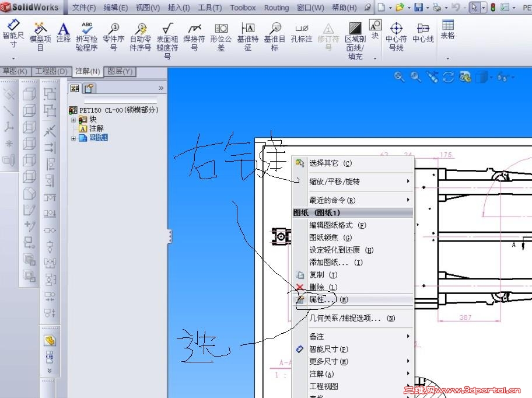The height and width of the screenshot is (398, 532).
Task: Expand the 块 tree node
Action: pos(73,120)
